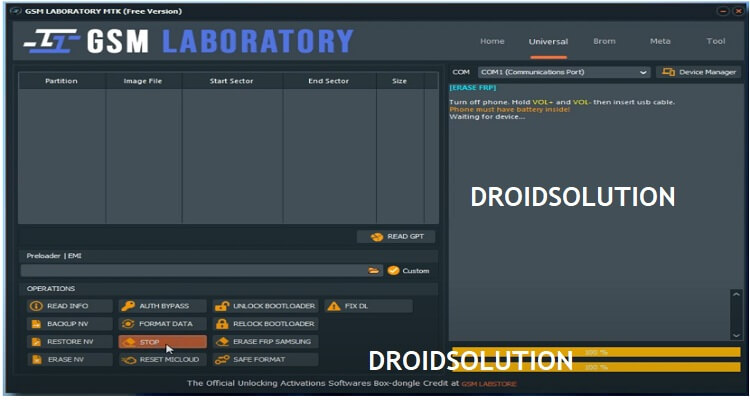Image resolution: width=750 pixels, height=400 pixels.
Task: Click the RESET MICLOUD cloud icon
Action: [129, 360]
